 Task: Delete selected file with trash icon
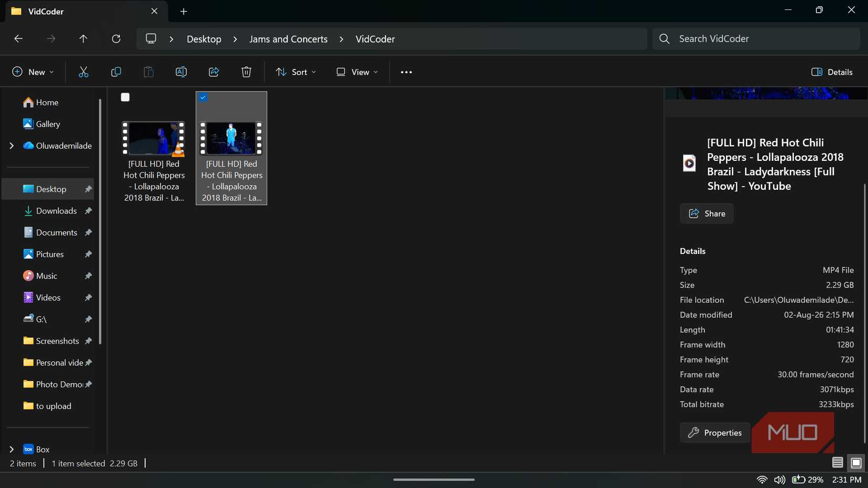coord(246,72)
